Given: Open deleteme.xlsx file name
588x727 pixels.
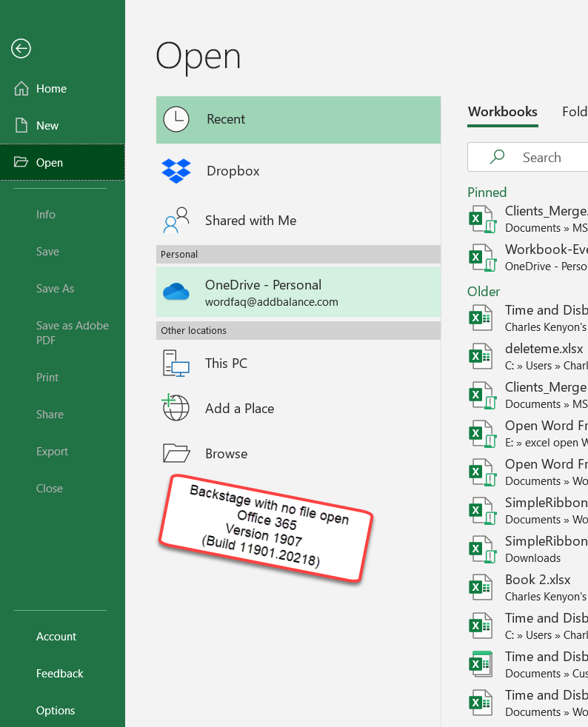Looking at the screenshot, I should pos(544,349).
